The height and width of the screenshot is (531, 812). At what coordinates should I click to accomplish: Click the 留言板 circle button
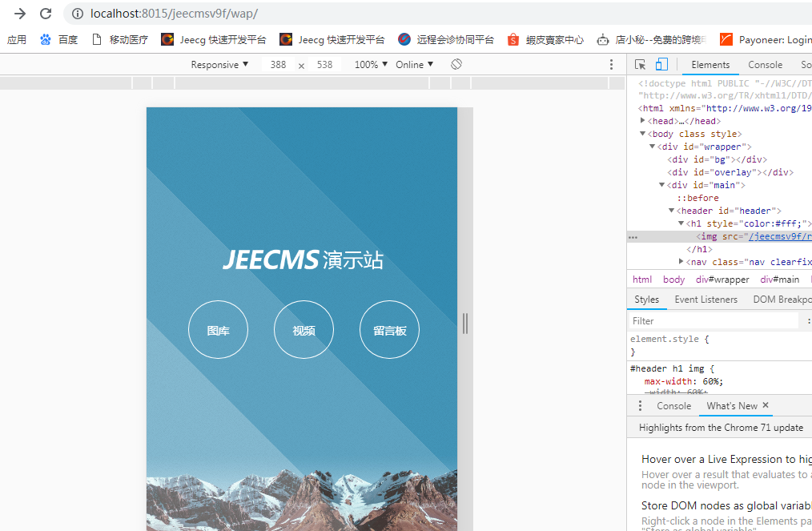[x=389, y=330]
